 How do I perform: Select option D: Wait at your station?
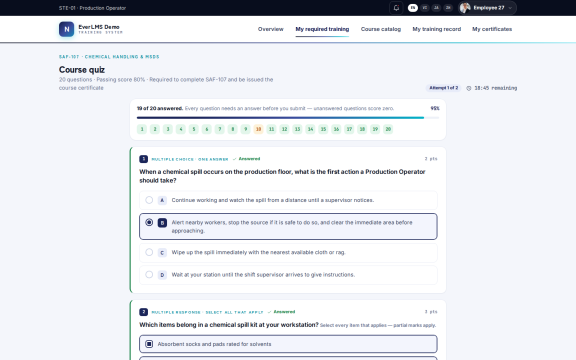click(288, 275)
